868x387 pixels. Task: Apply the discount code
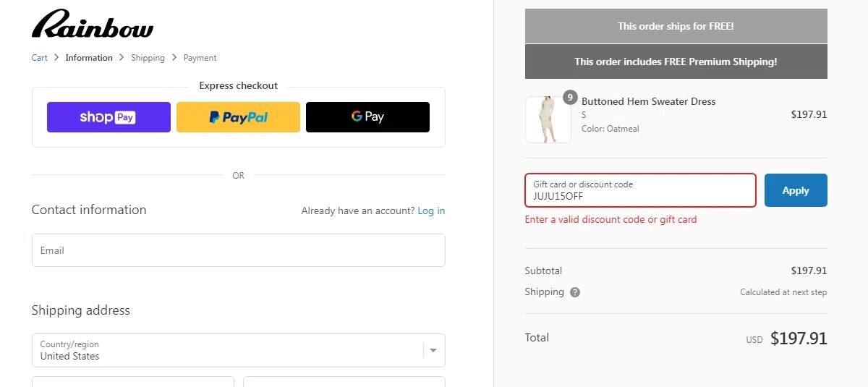[x=796, y=190]
